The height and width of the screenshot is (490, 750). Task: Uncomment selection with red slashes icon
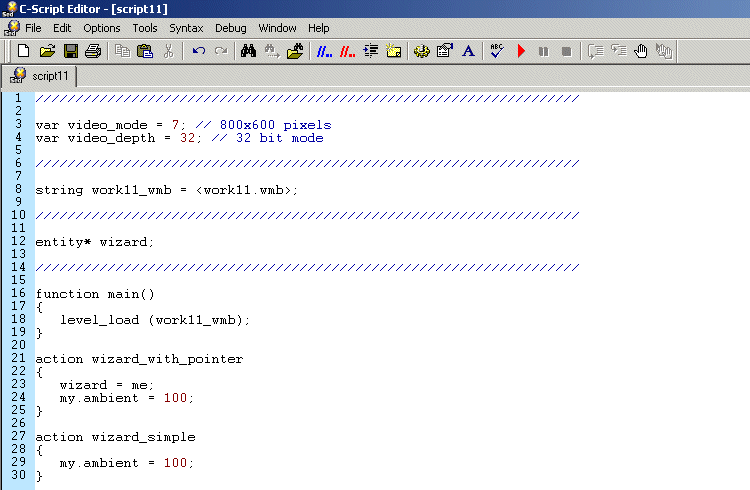click(x=348, y=51)
